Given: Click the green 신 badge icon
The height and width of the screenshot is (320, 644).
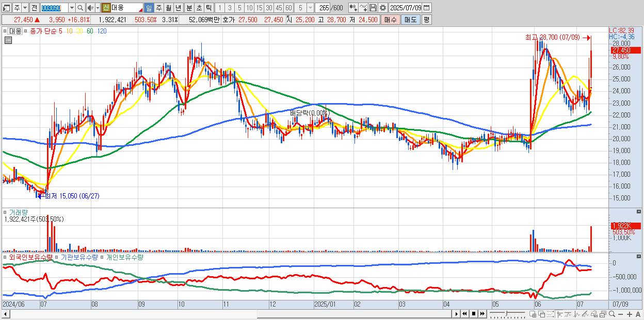Looking at the screenshot, I should pyautogui.click(x=106, y=8).
